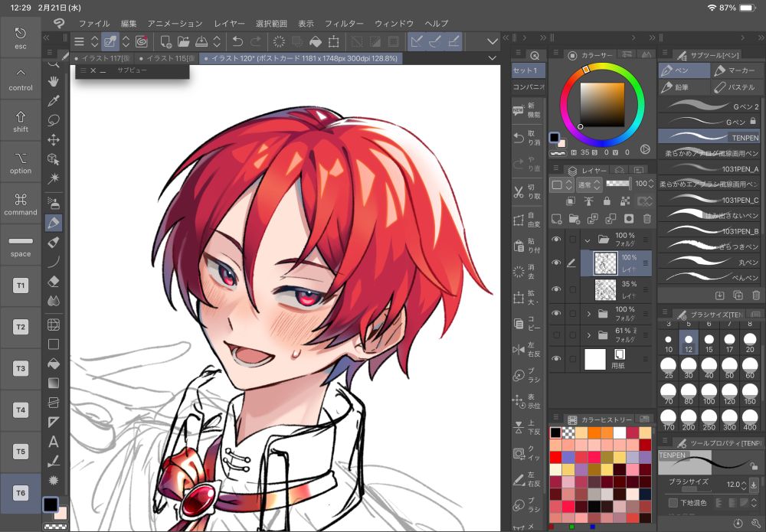Open the 選択範囲 menu

(x=272, y=24)
